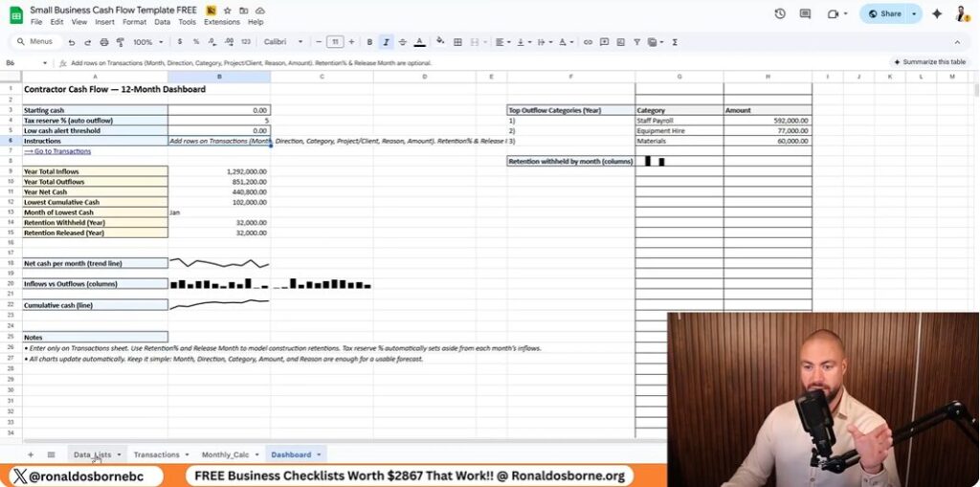The image size is (980, 487).
Task: Open the zoom level dropdown
Action: point(146,42)
